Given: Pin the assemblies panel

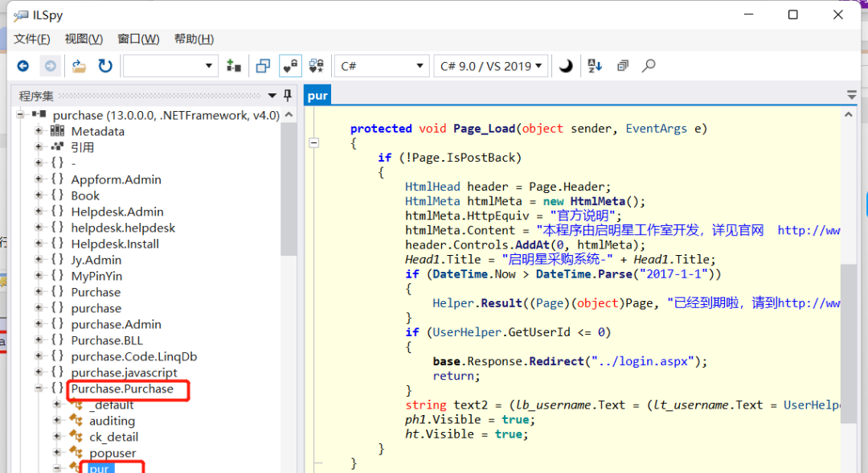Looking at the screenshot, I should click(287, 95).
